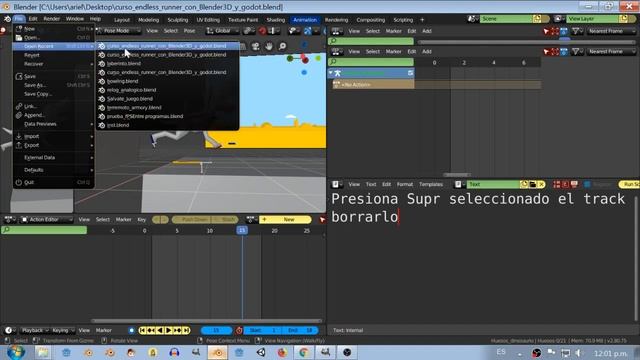Click the End frame field
The width and height of the screenshot is (640, 360).
coord(300,330)
